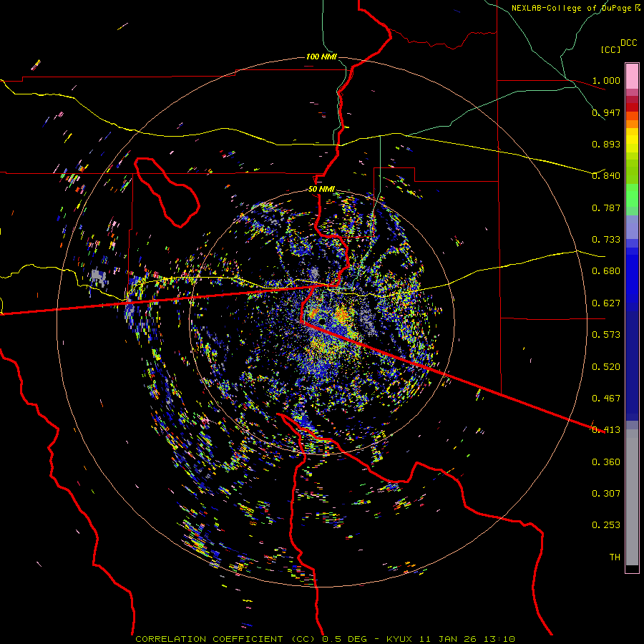The image size is (644, 644).
Task: Pick the gray segment of the color bar
Action: (632, 497)
